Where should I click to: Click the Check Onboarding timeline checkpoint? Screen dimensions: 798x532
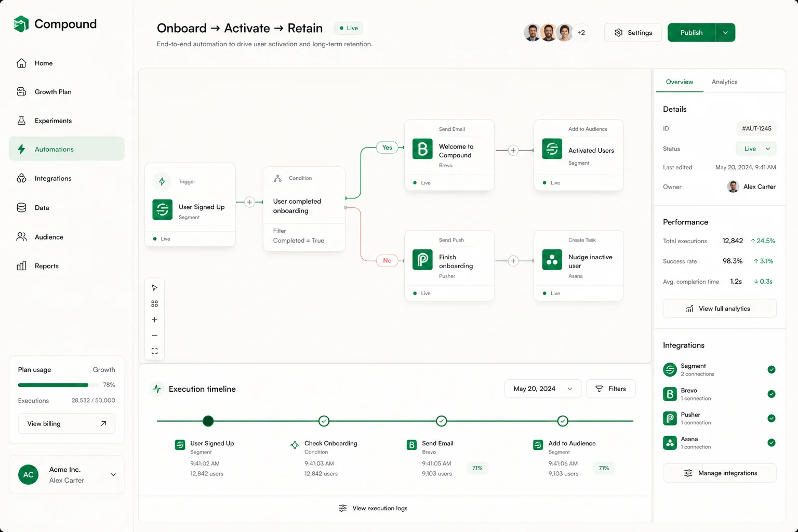click(324, 421)
